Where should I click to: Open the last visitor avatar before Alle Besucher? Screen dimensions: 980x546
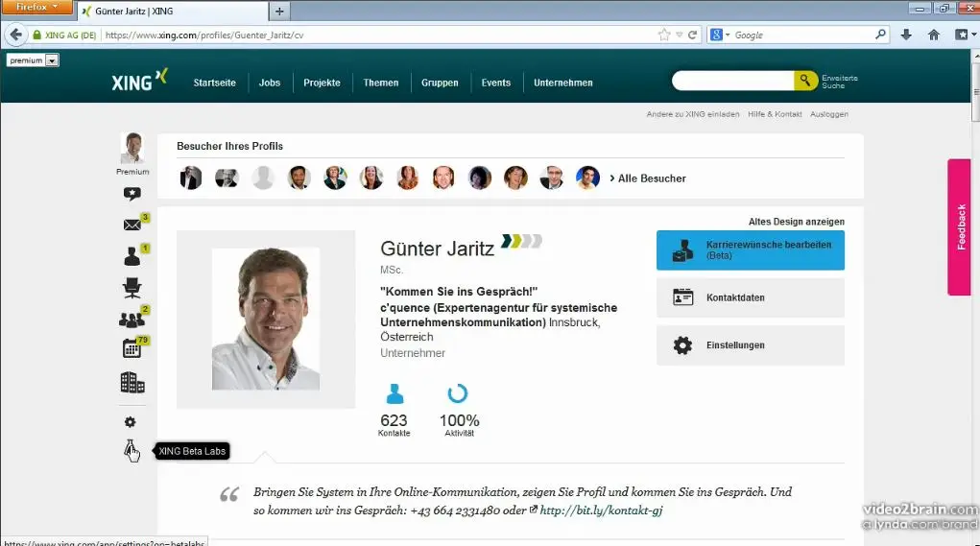(587, 178)
